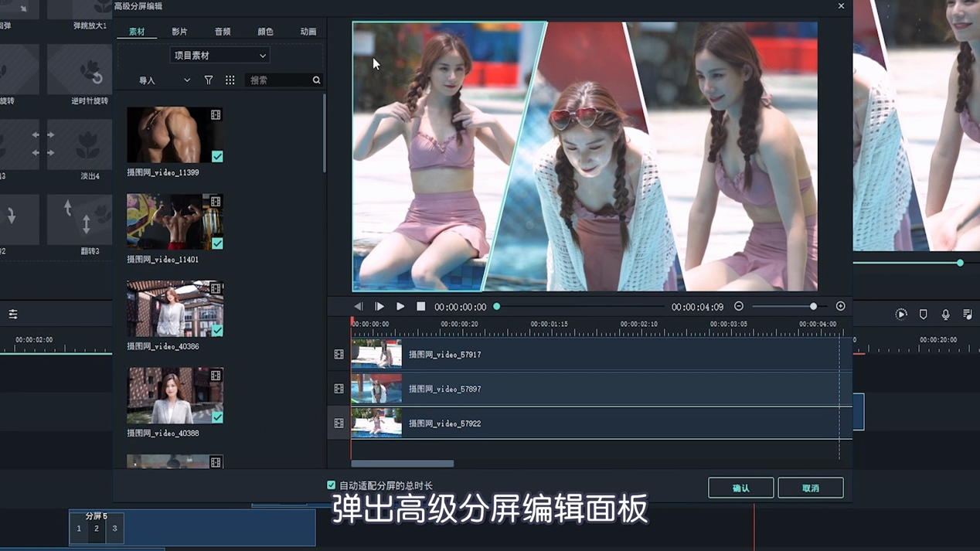
Task: Zoom in the timeline with plus icon
Action: [840, 307]
